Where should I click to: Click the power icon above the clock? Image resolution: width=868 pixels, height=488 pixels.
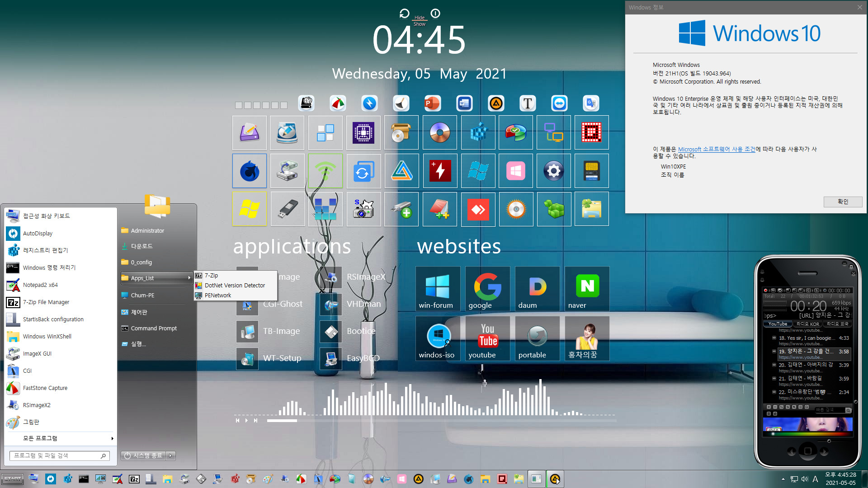(x=435, y=14)
